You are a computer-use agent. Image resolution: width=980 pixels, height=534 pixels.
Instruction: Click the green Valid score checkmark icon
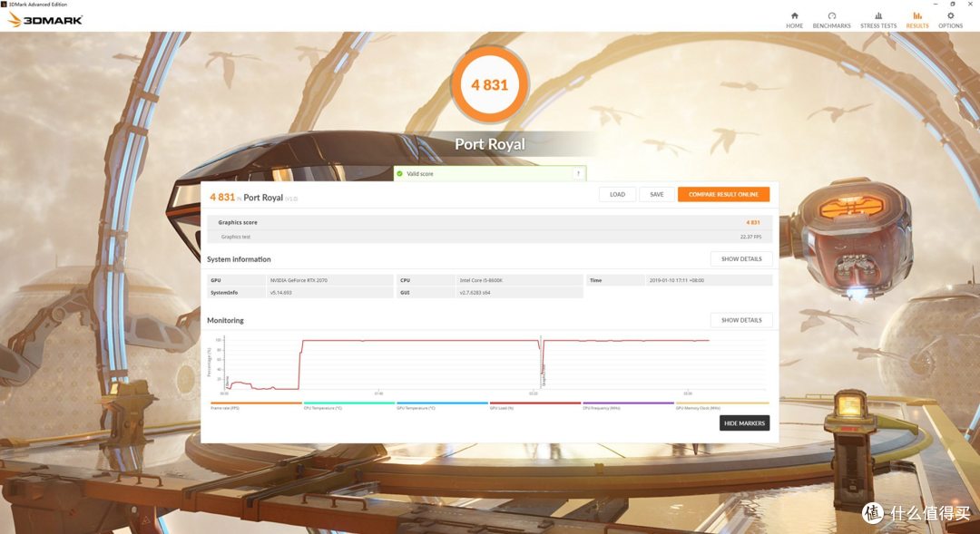[x=399, y=174]
